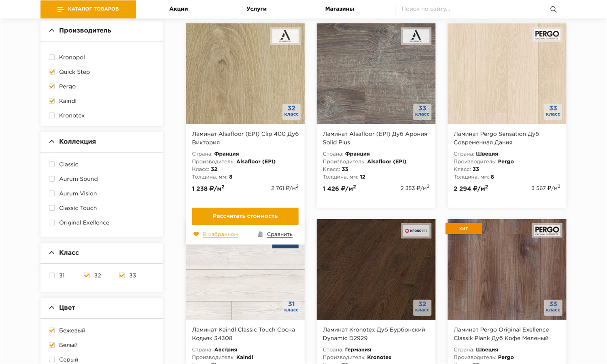This screenshot has width=607, height=364.
Task: Collapse the Производитель filter section
Action: [52, 30]
